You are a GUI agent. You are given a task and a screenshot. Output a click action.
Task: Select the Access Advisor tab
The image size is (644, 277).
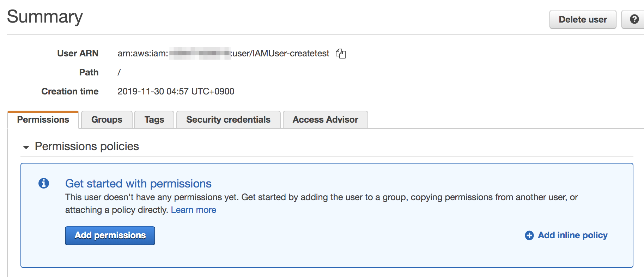[325, 120]
